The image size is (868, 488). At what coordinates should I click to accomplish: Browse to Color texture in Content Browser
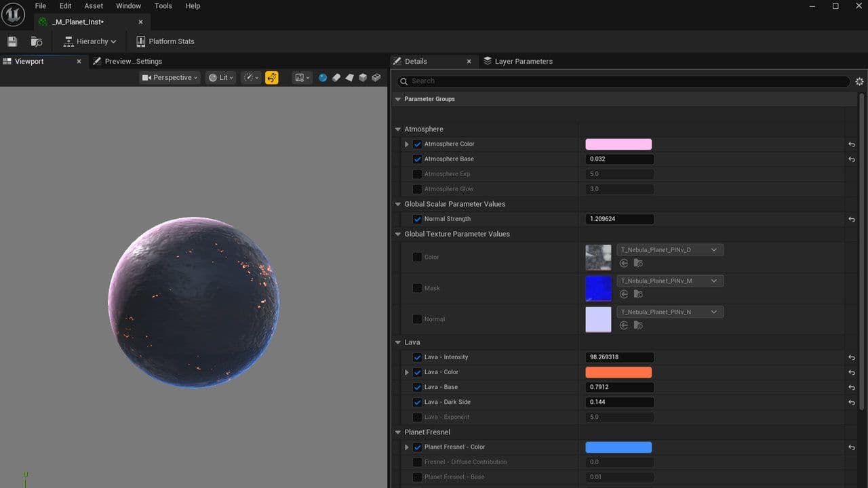638,263
